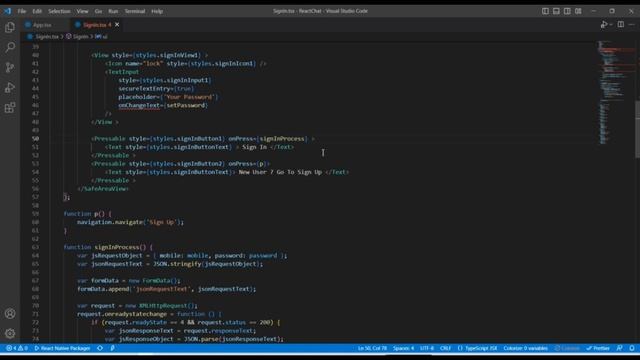Click React Native Packager in status bar

coord(62,348)
